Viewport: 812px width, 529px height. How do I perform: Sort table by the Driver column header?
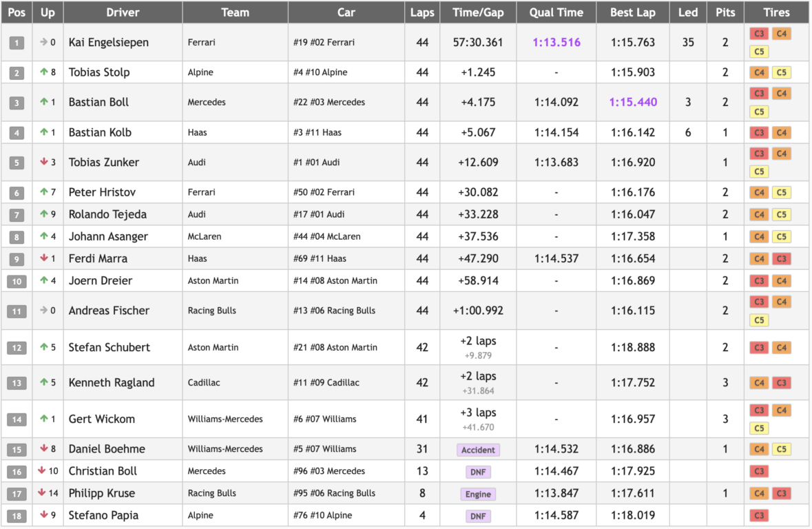pos(123,12)
